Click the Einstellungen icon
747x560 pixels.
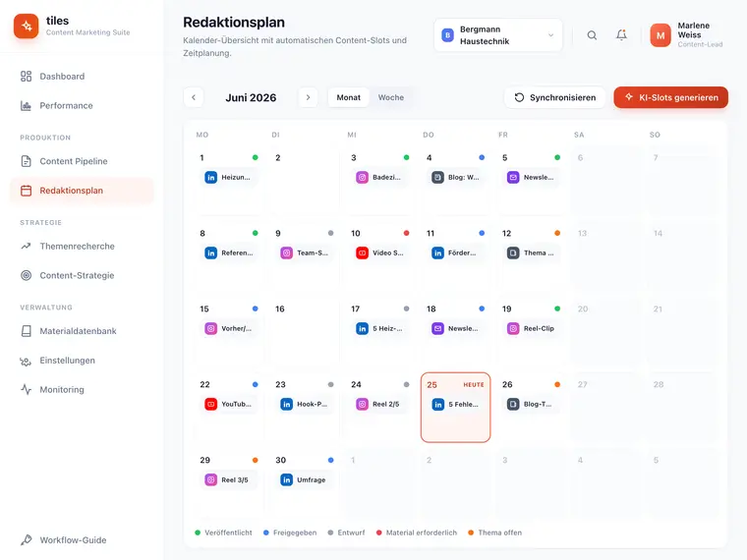(x=26, y=361)
